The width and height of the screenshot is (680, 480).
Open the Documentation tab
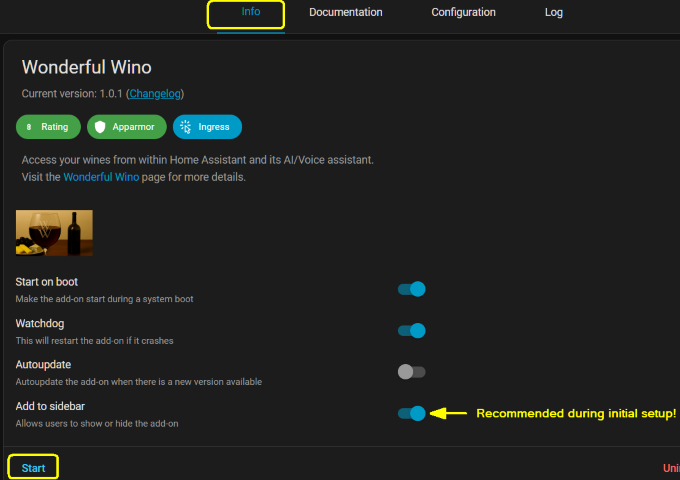[x=346, y=12]
